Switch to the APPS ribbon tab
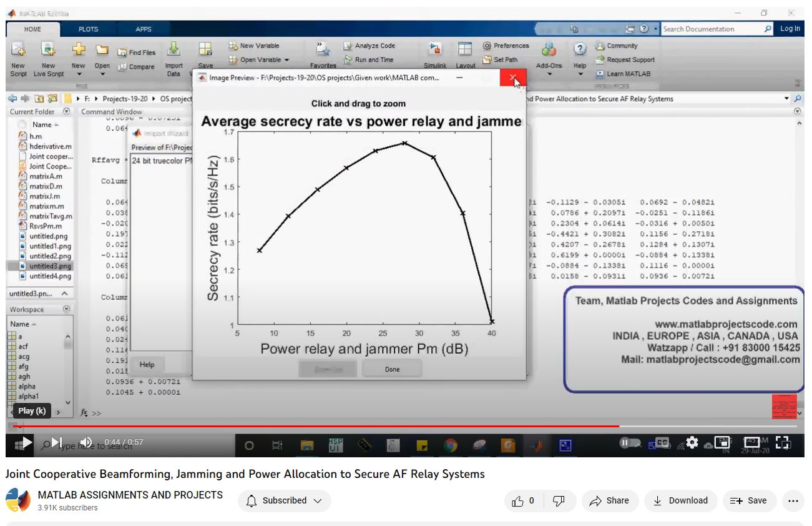 point(144,29)
